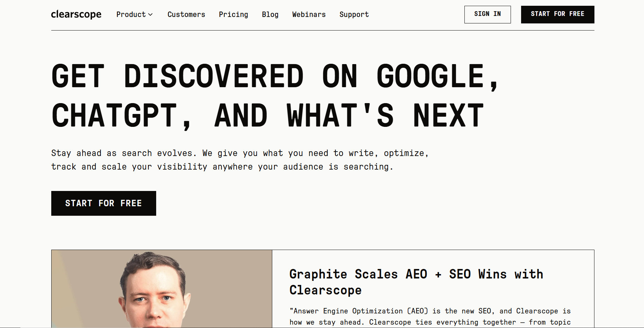Expand the Product dropdown menu
Viewport: 644px width, 328px height.
pos(134,15)
